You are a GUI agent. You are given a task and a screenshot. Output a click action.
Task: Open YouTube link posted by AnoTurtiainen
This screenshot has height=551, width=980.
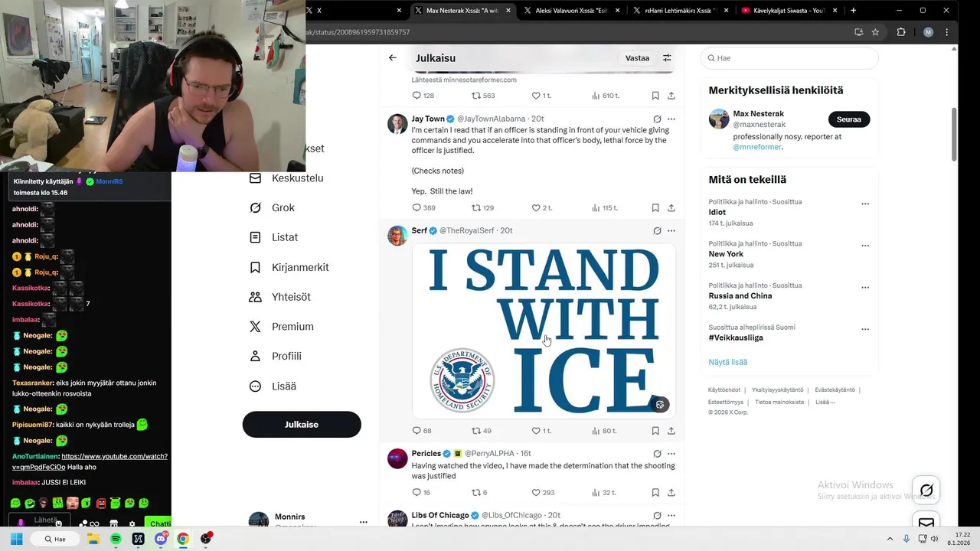click(x=90, y=461)
